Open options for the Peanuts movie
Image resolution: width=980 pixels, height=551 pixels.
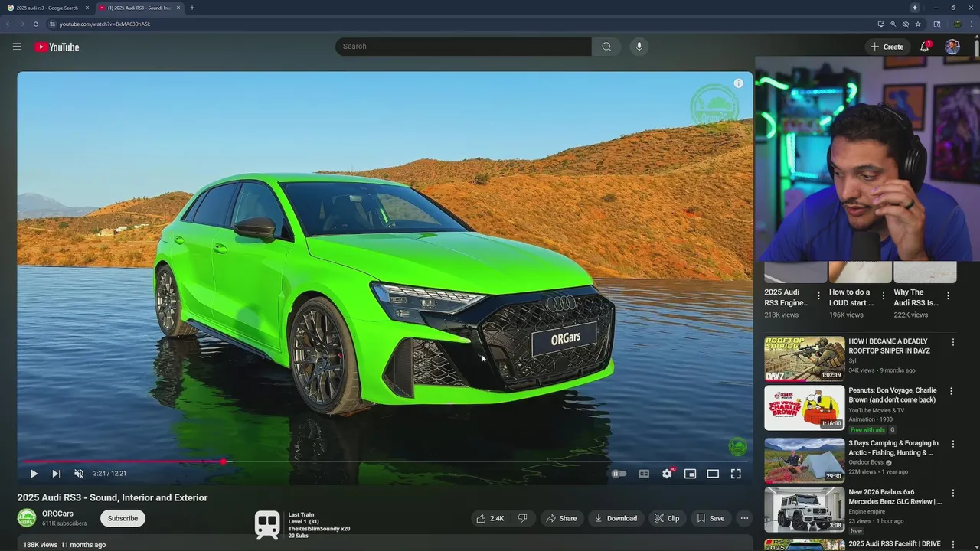[x=952, y=391]
